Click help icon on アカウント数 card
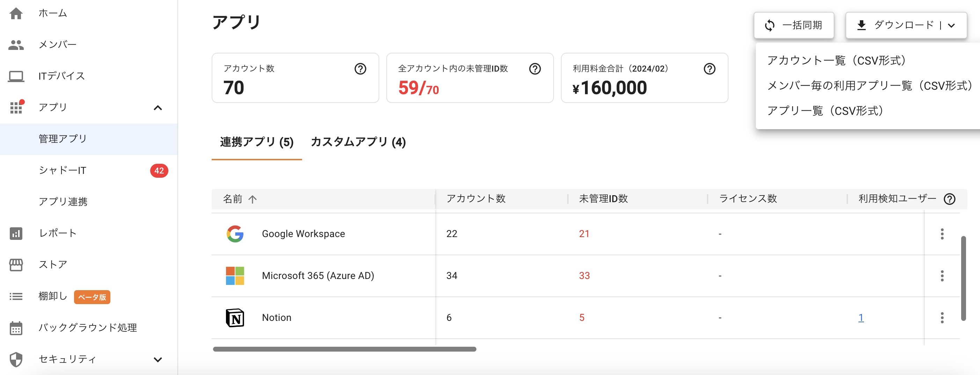The image size is (980, 375). (x=360, y=69)
